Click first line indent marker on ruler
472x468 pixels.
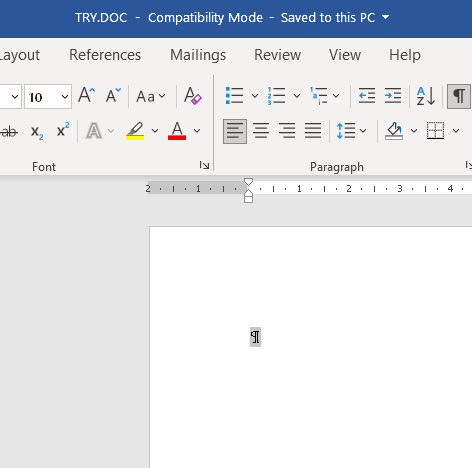click(x=248, y=182)
